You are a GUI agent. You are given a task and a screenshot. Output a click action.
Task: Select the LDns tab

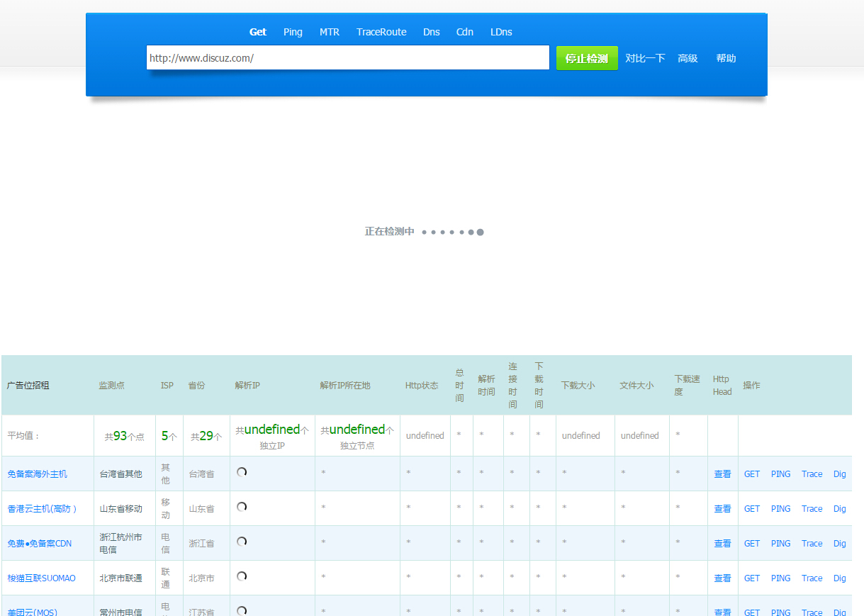pos(501,32)
